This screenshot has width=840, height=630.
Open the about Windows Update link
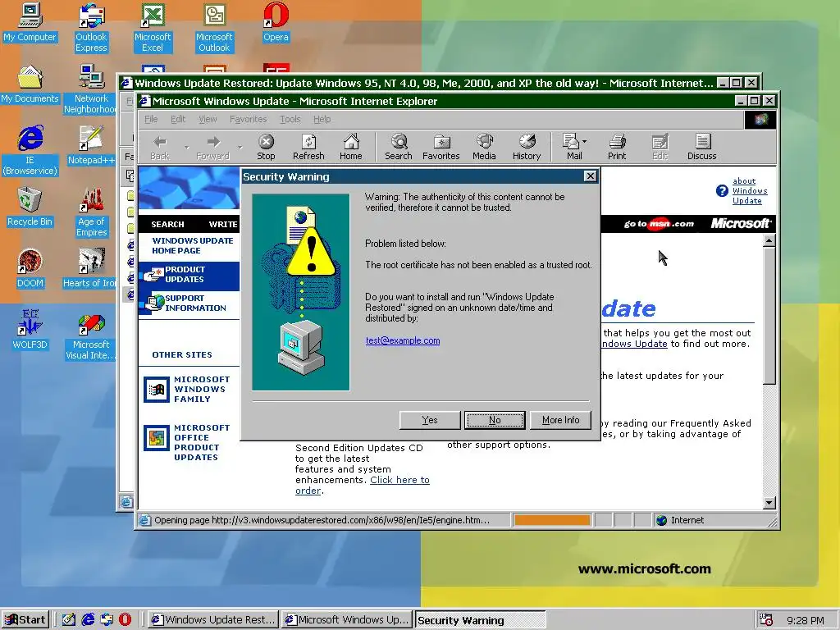click(x=750, y=190)
